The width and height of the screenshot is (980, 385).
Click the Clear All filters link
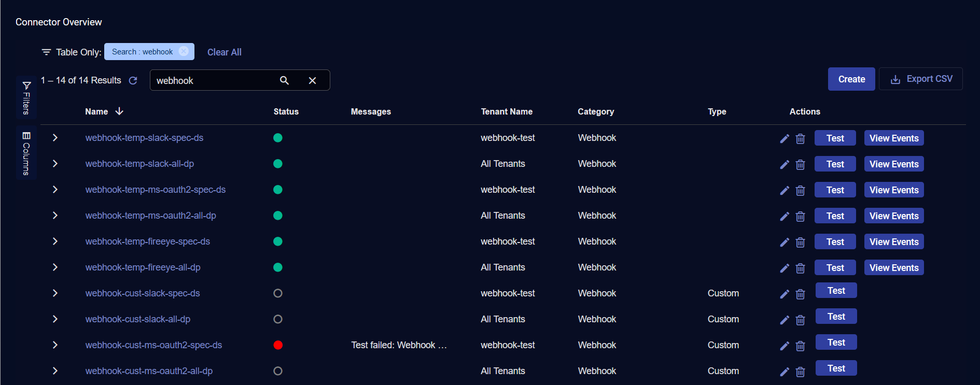pos(224,52)
